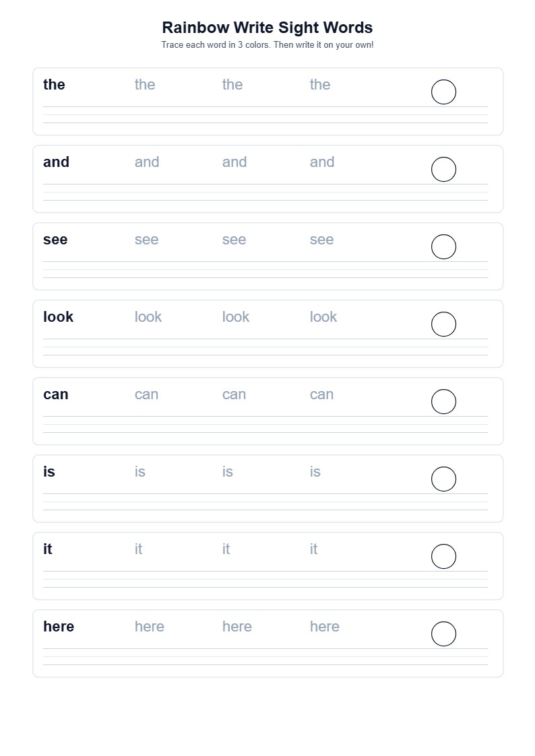The width and height of the screenshot is (535, 756).
Task: Select the second gray traceable 'is'
Action: [x=227, y=471]
